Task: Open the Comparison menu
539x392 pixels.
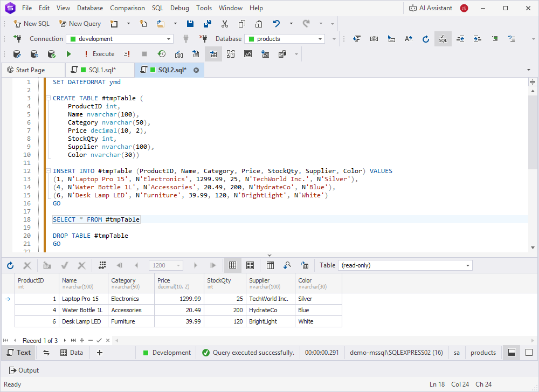Action: pos(127,8)
